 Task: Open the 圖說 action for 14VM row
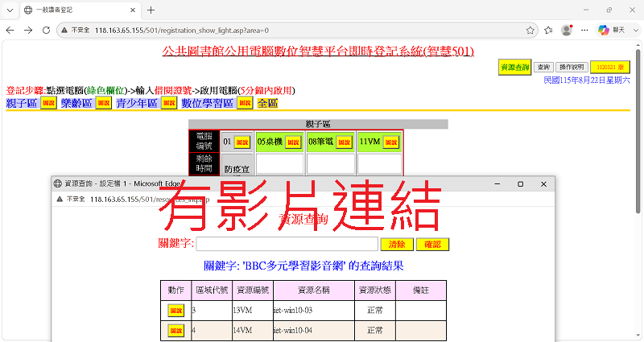pyautogui.click(x=175, y=331)
